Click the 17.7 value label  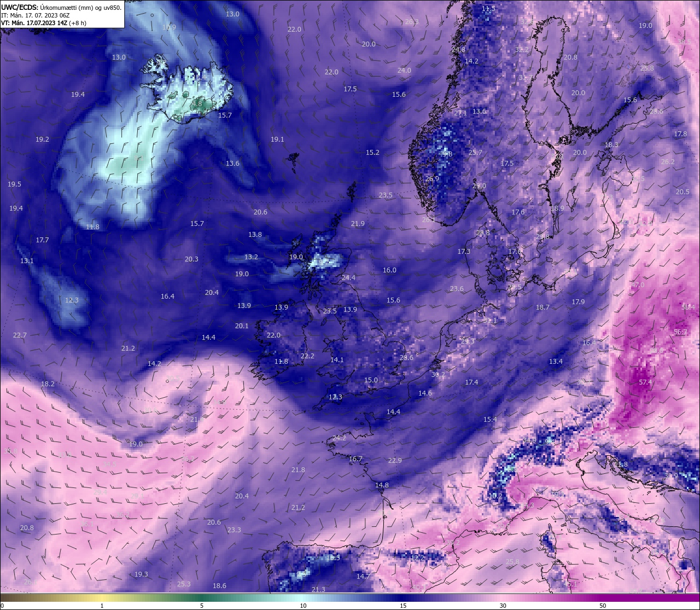tap(42, 240)
